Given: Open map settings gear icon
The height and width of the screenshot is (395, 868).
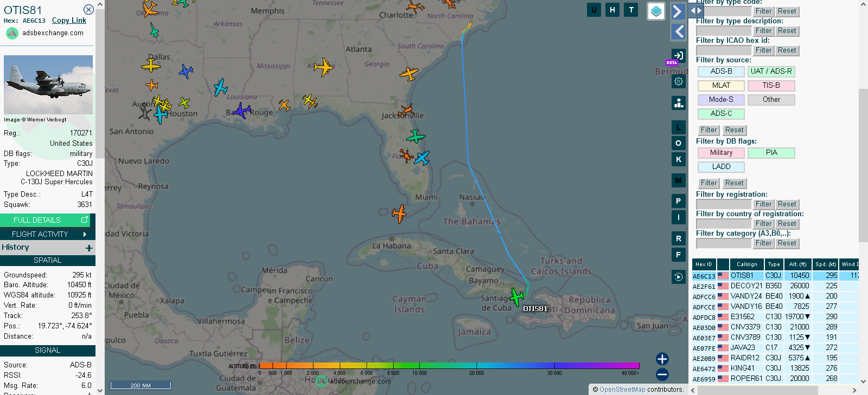Looking at the screenshot, I should click(x=679, y=81).
